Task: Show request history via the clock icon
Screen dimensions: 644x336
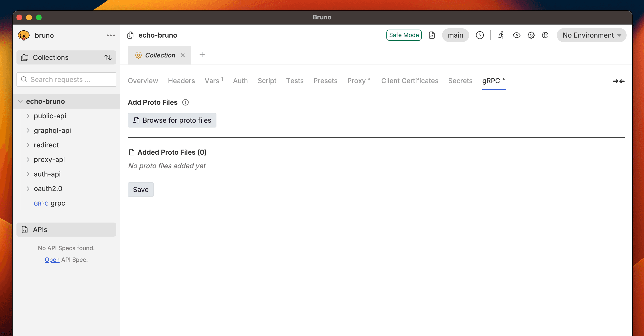Action: tap(480, 35)
